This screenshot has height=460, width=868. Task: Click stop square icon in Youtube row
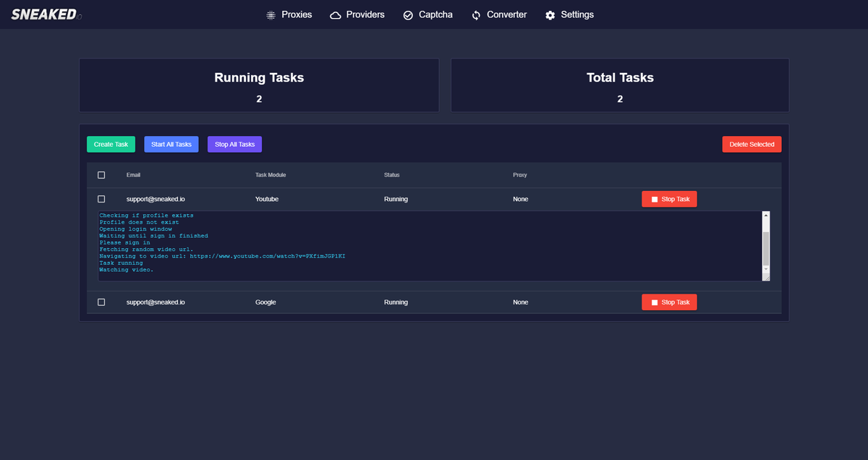tap(654, 199)
